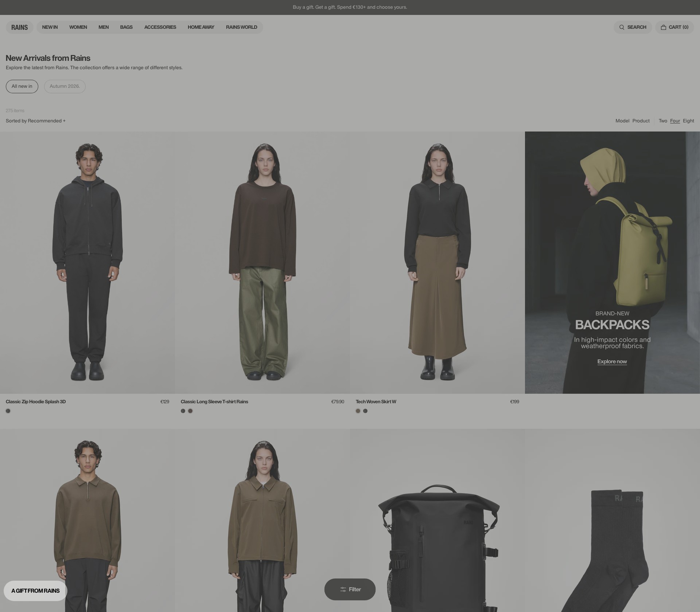The width and height of the screenshot is (700, 612).
Task: Click the Rains logo
Action: (20, 27)
